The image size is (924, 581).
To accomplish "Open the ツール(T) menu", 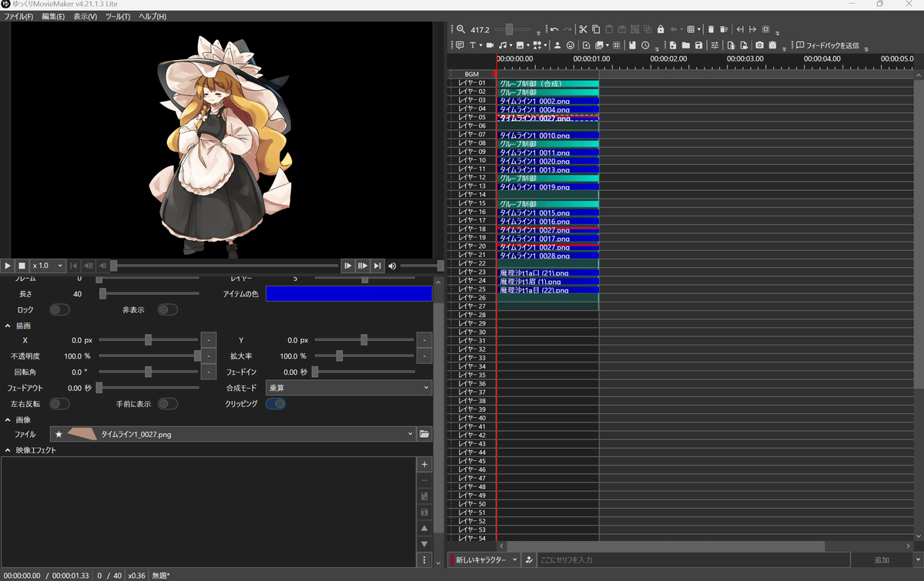I will (117, 16).
